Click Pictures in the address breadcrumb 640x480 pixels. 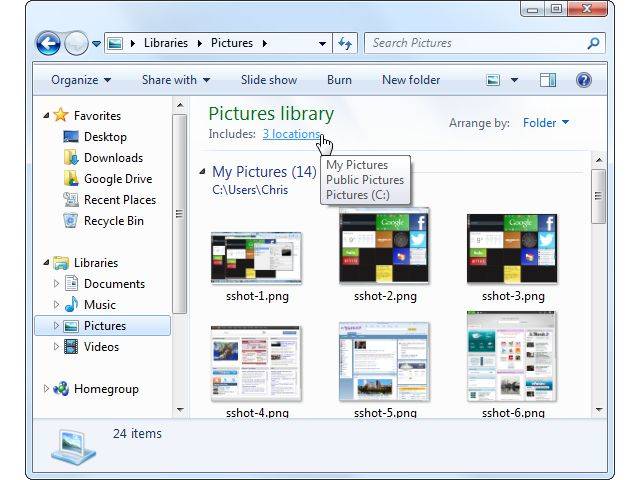232,43
